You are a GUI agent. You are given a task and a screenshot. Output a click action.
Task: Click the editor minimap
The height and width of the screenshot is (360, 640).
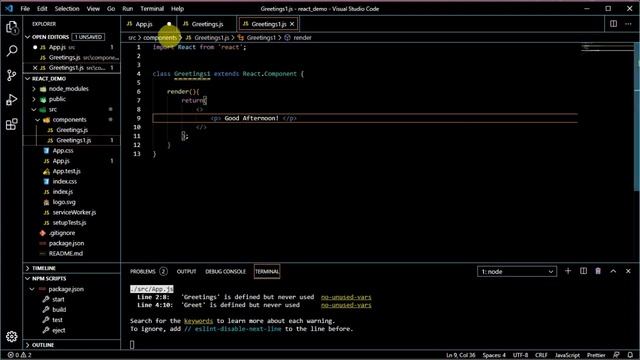tap(607, 48)
